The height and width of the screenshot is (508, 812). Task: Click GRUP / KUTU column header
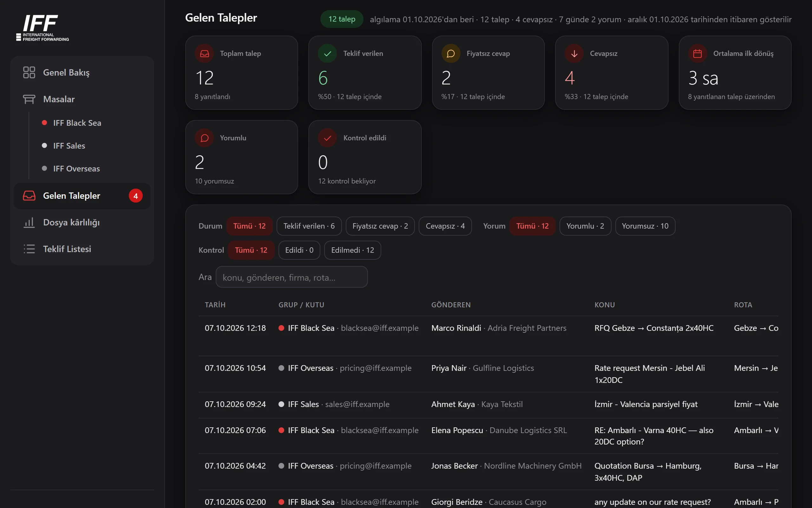click(301, 305)
